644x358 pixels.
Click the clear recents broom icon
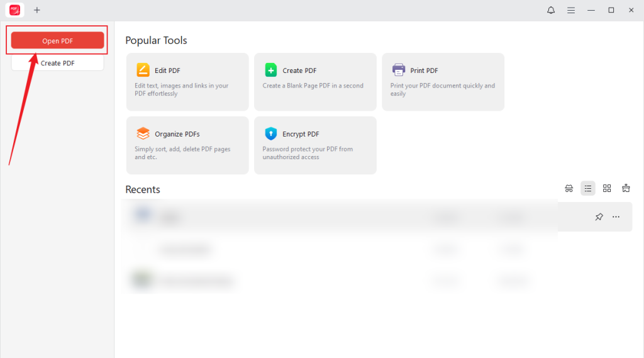[626, 188]
